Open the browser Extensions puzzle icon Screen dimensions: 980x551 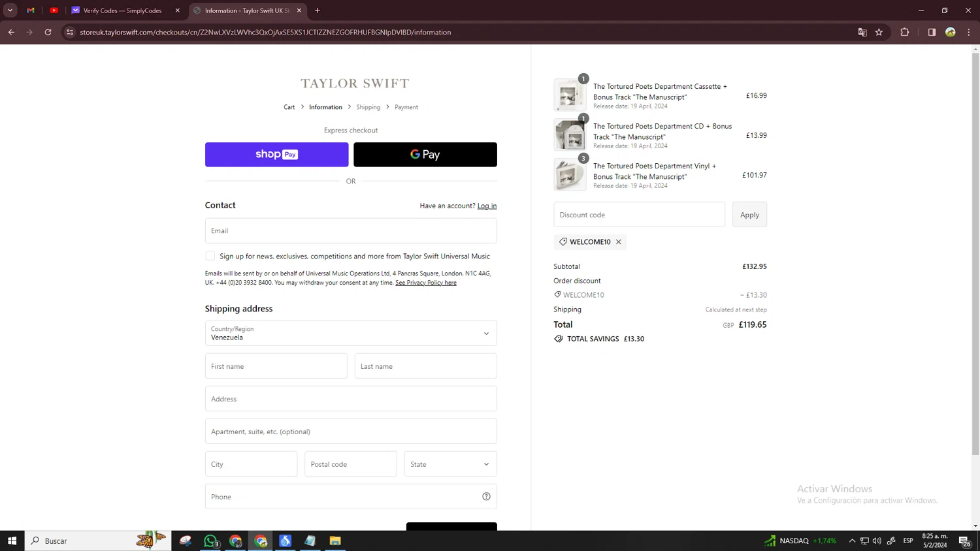click(x=905, y=32)
